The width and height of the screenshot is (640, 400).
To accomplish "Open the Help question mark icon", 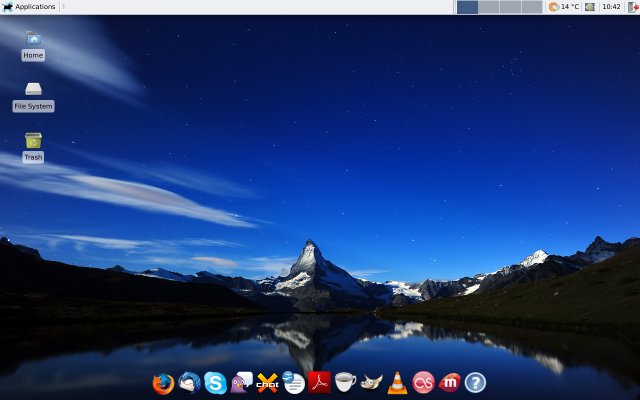I will click(x=475, y=383).
